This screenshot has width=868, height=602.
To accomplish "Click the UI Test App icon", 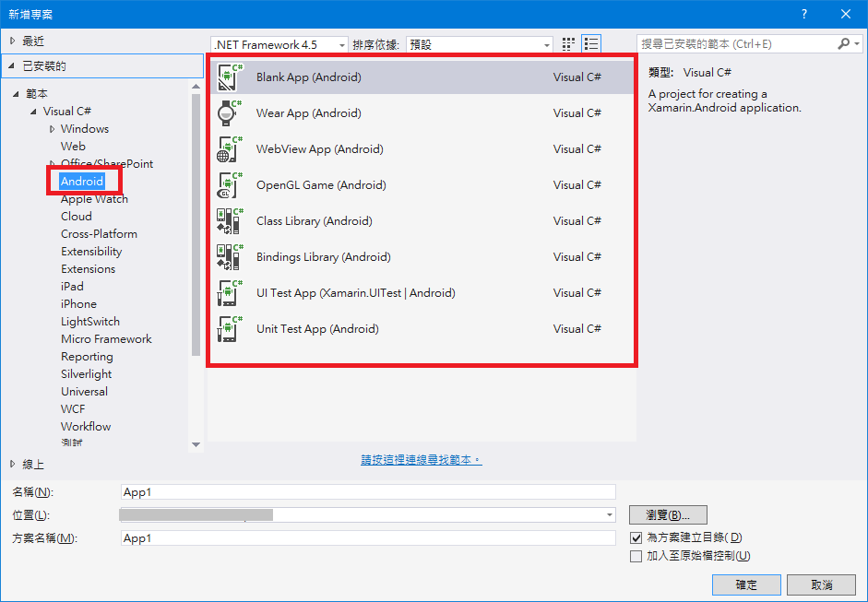I will click(230, 293).
